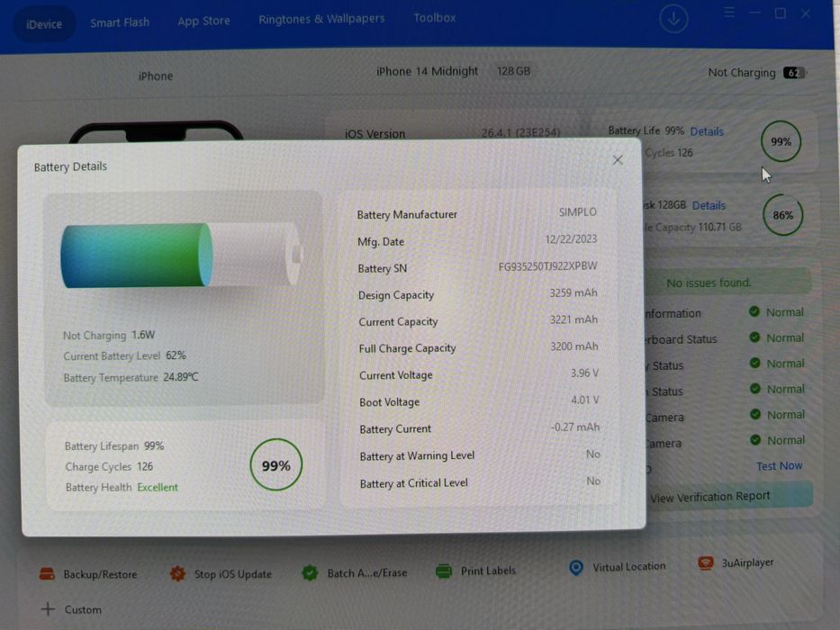The height and width of the screenshot is (630, 840).
Task: Open the App Store tab
Action: 203,21
